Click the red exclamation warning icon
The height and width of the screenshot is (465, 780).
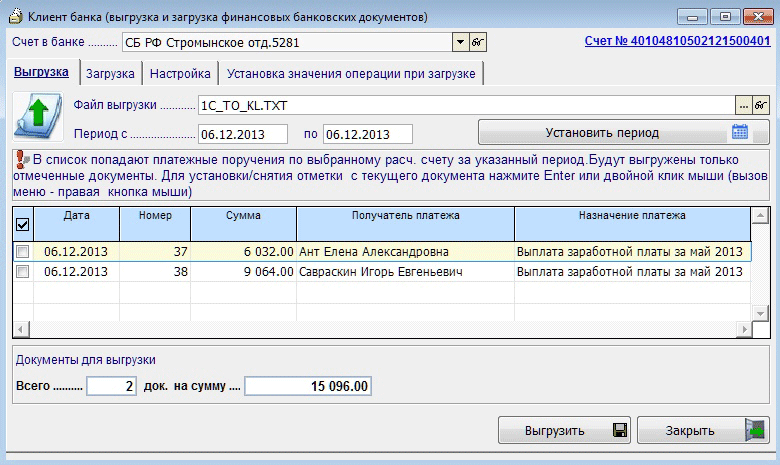[21, 160]
